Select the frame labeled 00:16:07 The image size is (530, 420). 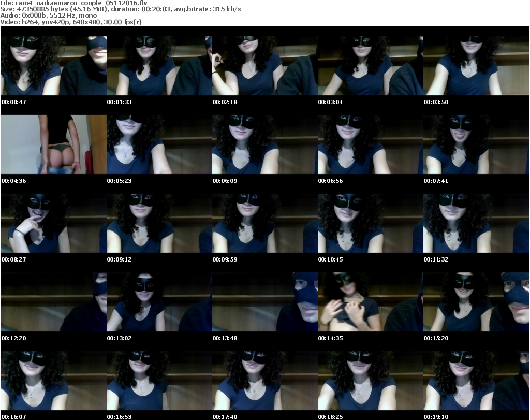click(x=53, y=381)
